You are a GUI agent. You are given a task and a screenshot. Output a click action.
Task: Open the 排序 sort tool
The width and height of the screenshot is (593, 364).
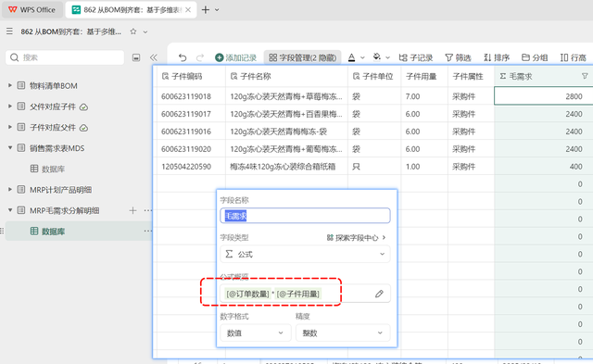[x=497, y=57]
